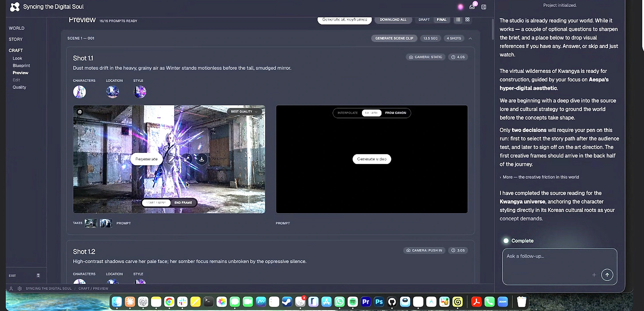Open Shot 1.1 character avatar

pos(80,92)
